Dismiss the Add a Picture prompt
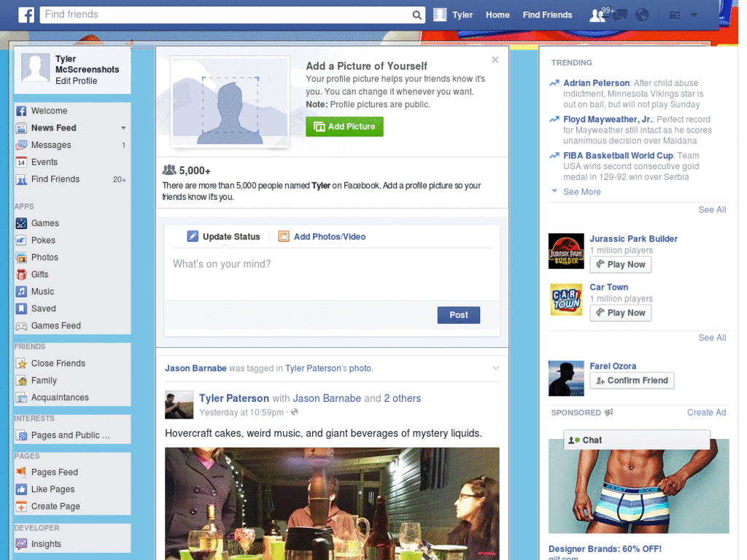 point(495,60)
